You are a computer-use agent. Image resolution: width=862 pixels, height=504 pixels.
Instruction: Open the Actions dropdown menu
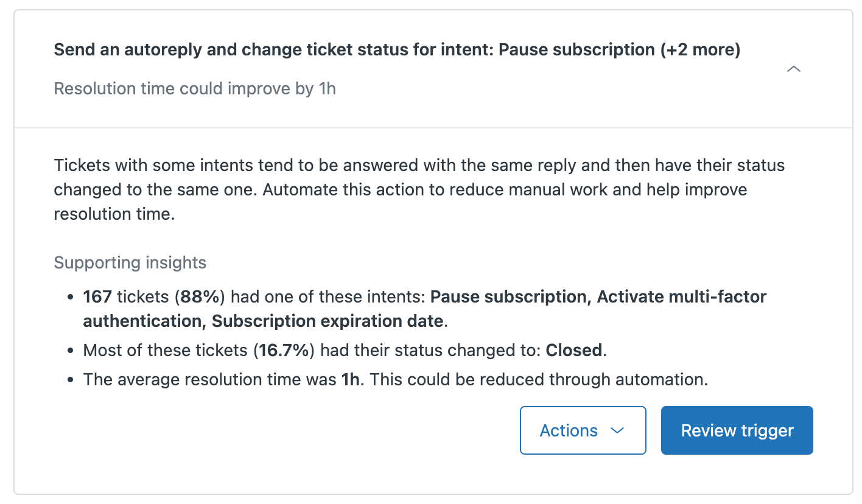pyautogui.click(x=583, y=430)
